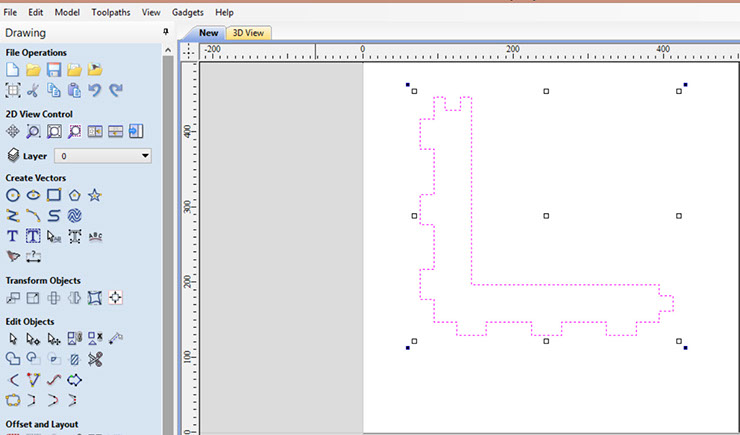The width and height of the screenshot is (740, 435).
Task: Click the stacked split view icon
Action: tap(116, 131)
